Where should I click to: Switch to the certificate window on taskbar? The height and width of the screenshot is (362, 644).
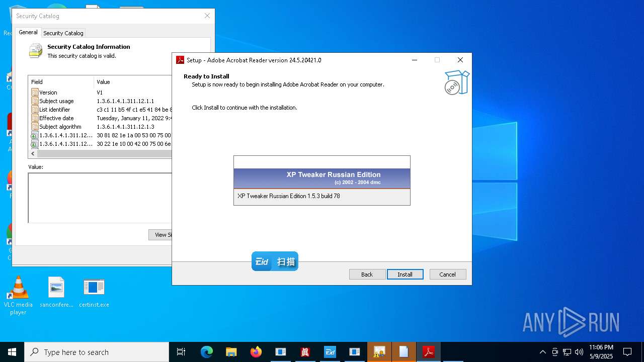(379, 352)
